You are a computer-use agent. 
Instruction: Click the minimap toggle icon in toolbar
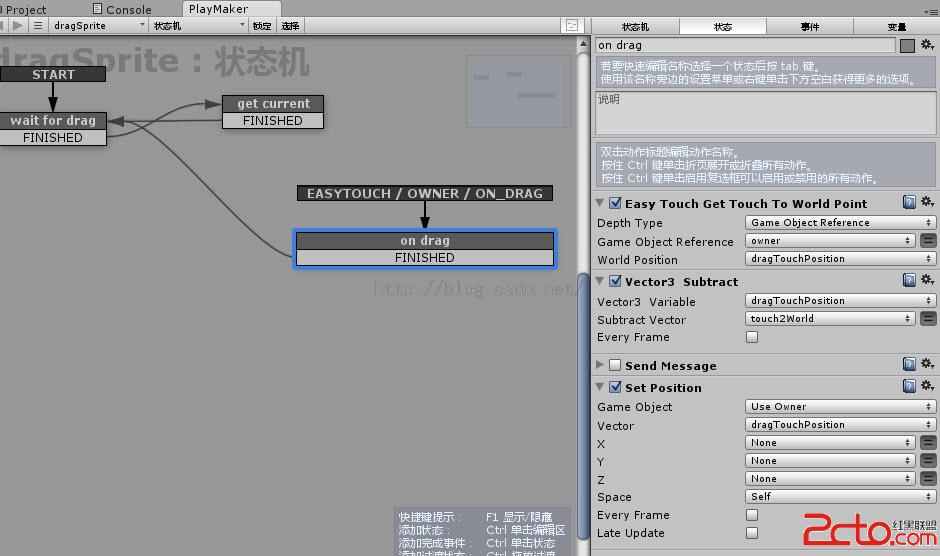572,25
